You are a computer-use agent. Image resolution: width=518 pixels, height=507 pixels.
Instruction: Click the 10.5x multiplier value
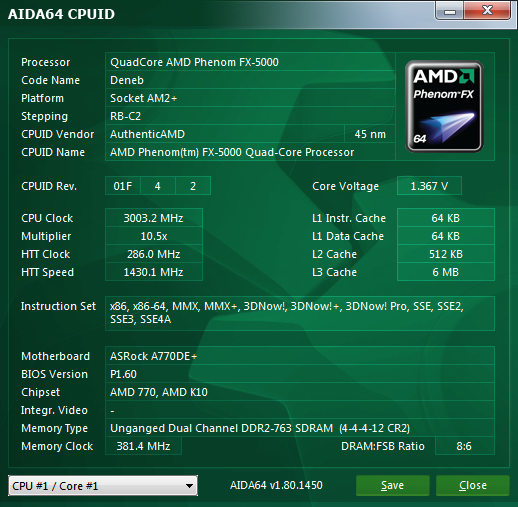click(x=154, y=236)
